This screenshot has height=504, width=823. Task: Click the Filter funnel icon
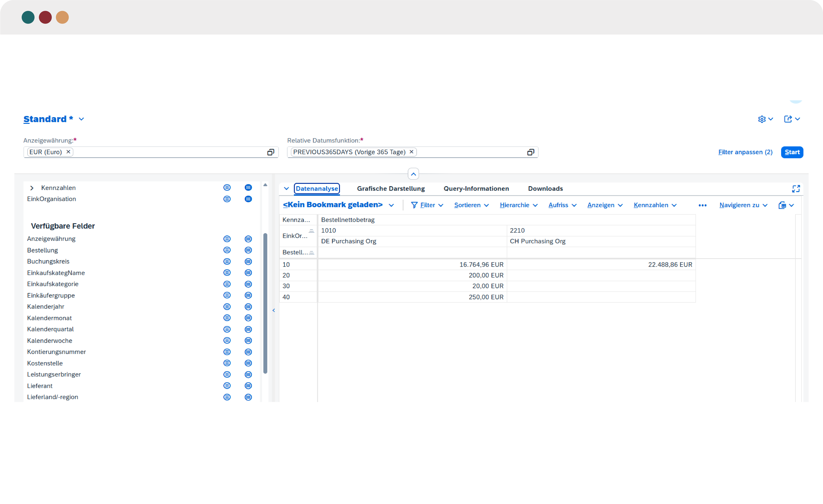414,205
